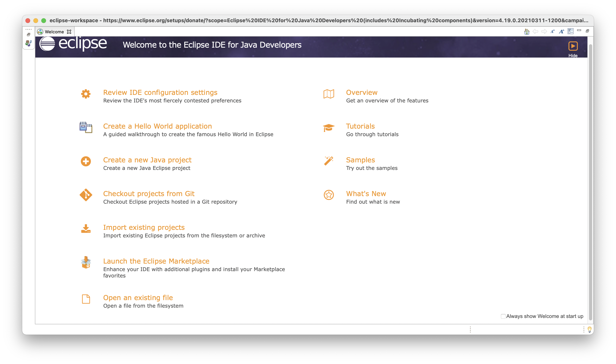Click the restore stack icon in left trim
The image size is (616, 364).
tap(29, 35)
